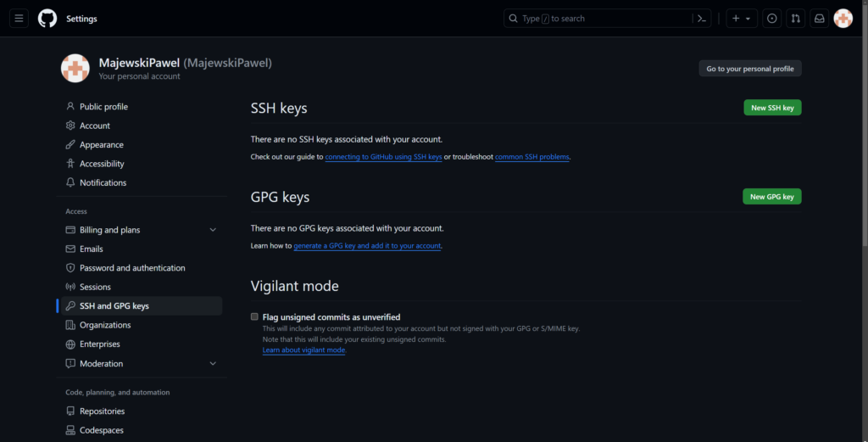The image size is (868, 442).
Task: Open the Appearance settings page
Action: [101, 145]
